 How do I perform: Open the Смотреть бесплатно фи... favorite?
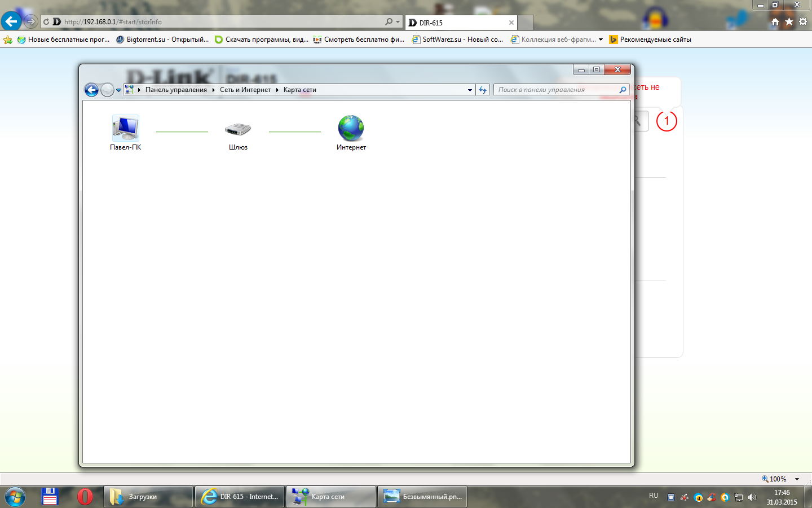pyautogui.click(x=359, y=40)
